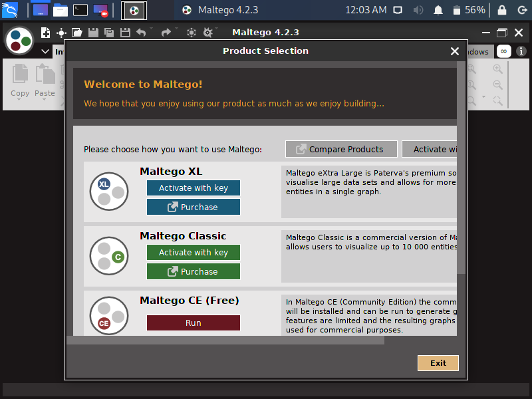Viewport: 532px width, 399px height.
Task: Click the save icon in toolbar
Action: (92, 33)
